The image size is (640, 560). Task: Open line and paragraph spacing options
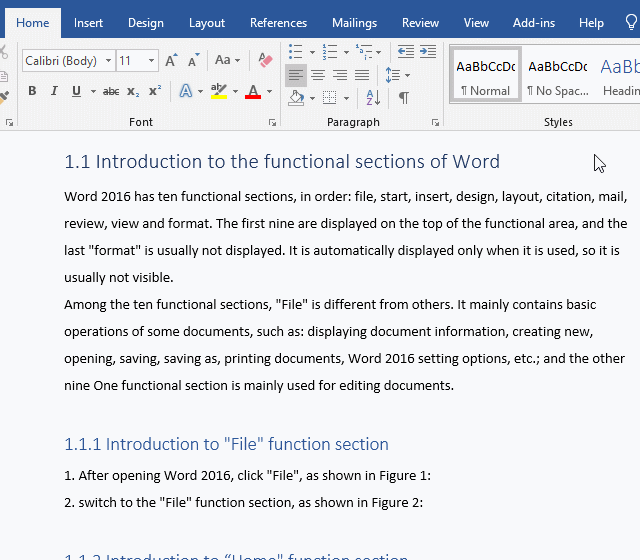(x=393, y=75)
